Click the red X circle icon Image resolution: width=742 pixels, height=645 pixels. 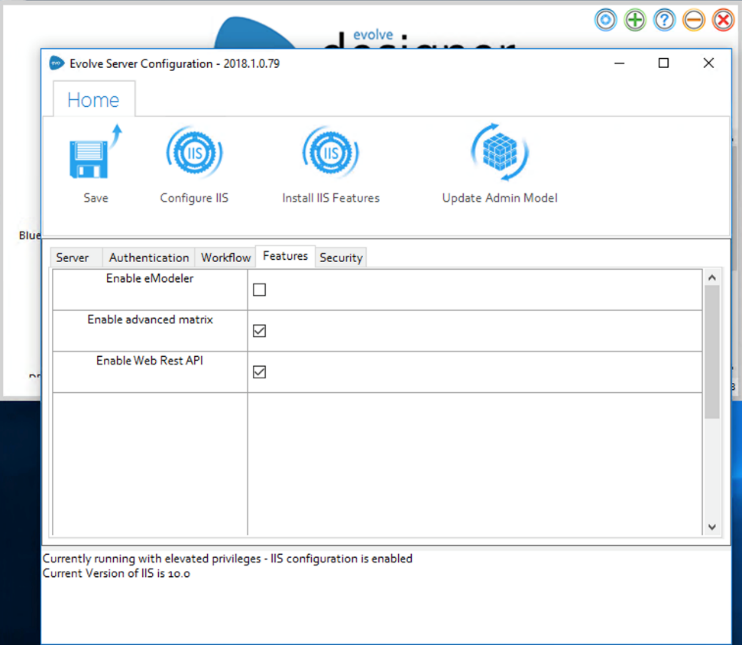click(x=723, y=20)
